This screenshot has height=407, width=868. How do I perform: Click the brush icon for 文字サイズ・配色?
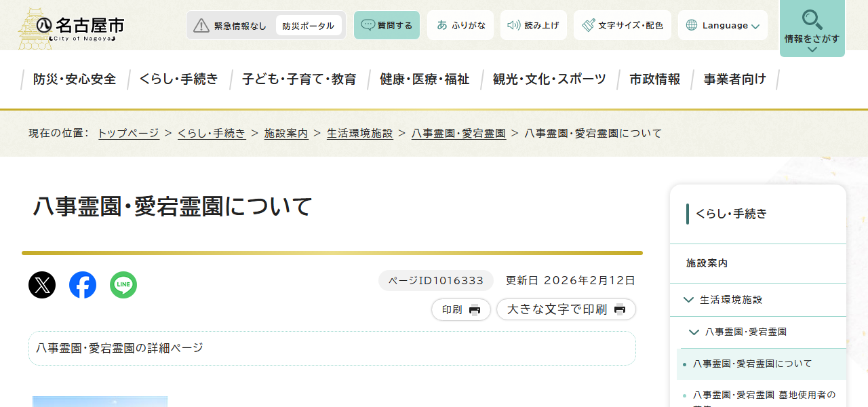[x=588, y=25]
